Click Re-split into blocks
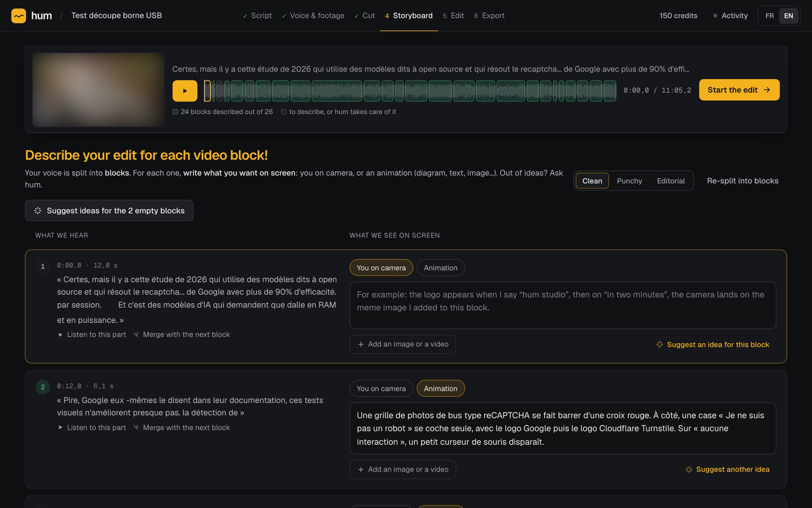This screenshot has height=508, width=812. point(743,181)
